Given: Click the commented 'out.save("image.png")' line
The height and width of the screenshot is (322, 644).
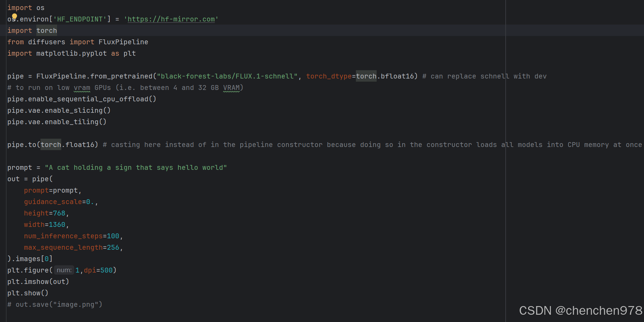Looking at the screenshot, I should point(55,305).
